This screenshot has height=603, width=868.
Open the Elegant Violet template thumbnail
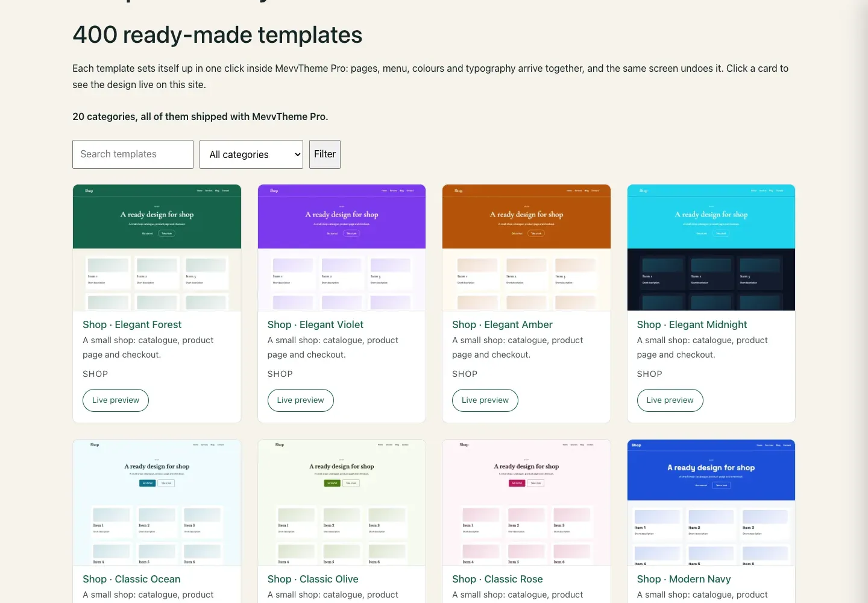point(342,248)
